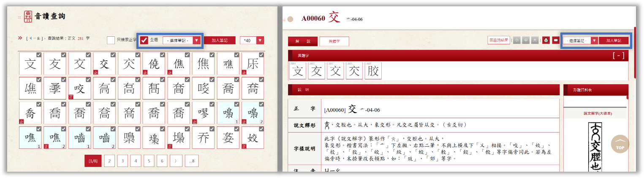Open 選擇筆記 dropdown in search results

(182, 40)
